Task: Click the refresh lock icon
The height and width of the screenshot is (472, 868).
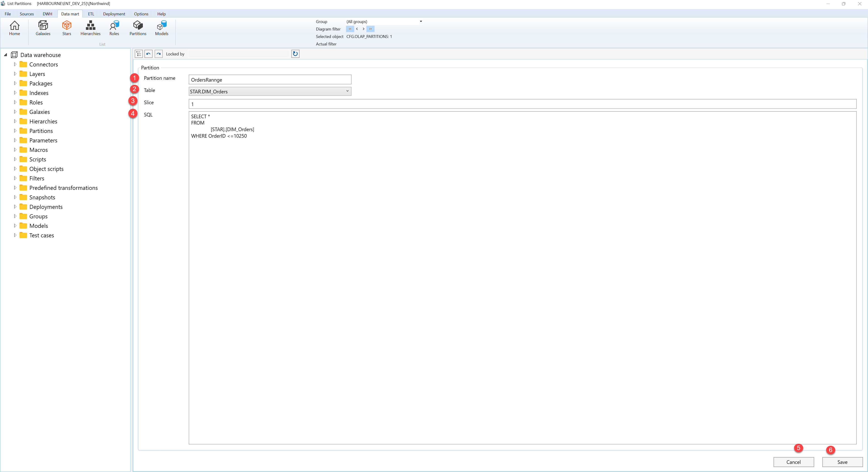Action: (x=295, y=54)
